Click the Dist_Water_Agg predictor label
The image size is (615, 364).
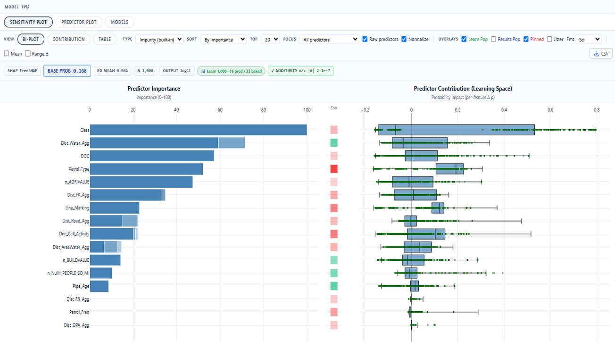point(76,143)
